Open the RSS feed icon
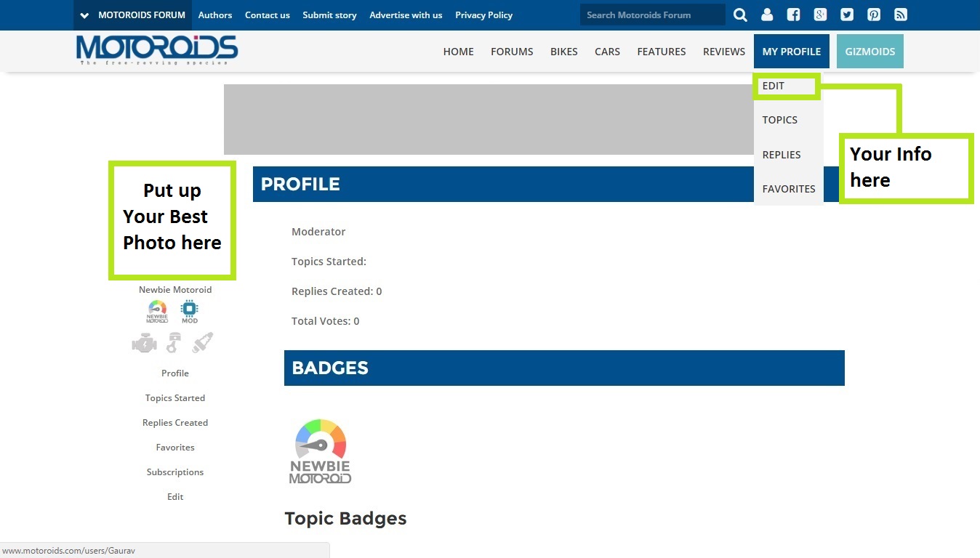This screenshot has width=980, height=558. click(901, 15)
